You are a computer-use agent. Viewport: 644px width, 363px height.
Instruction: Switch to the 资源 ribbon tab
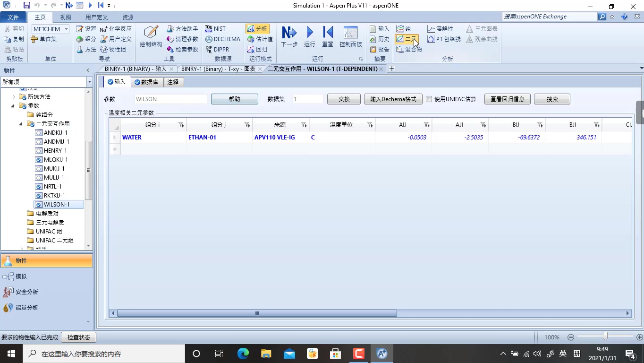click(127, 17)
